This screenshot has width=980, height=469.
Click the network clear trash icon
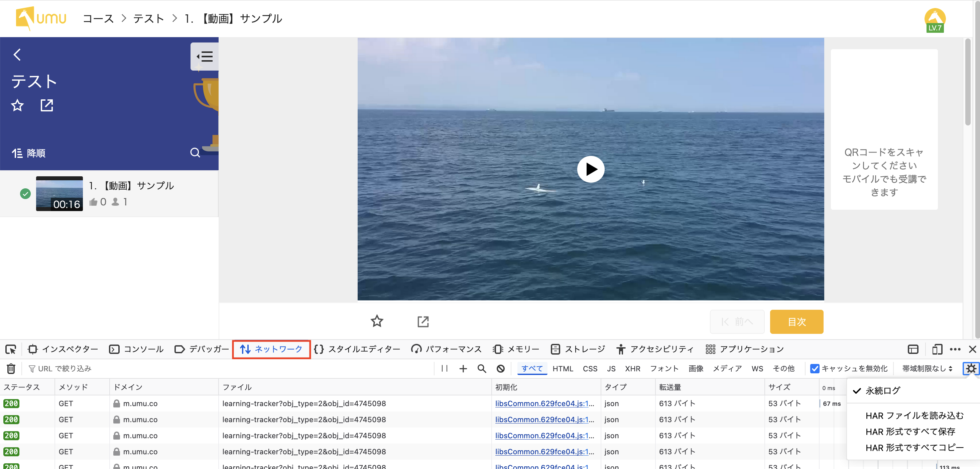click(11, 368)
